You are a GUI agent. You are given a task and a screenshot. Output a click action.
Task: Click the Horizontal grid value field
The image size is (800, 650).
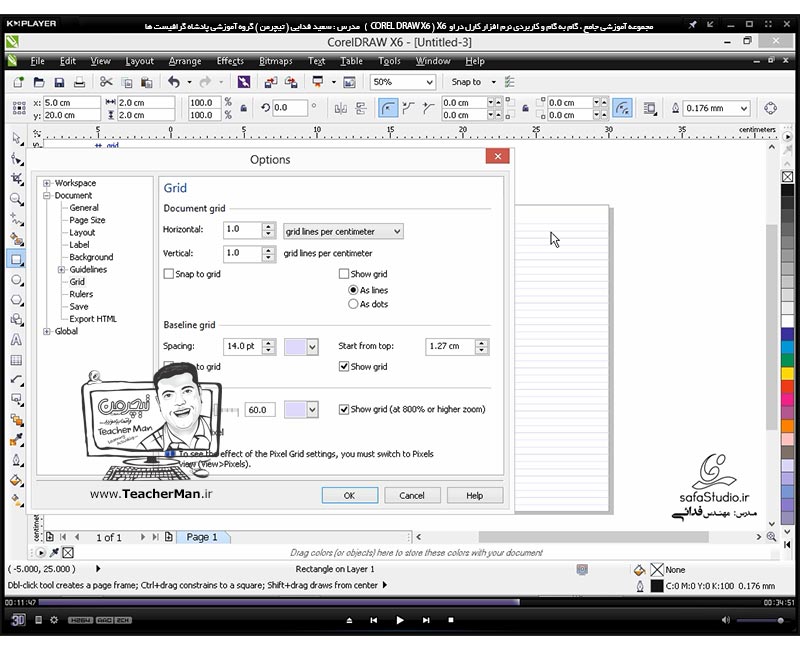coord(242,230)
